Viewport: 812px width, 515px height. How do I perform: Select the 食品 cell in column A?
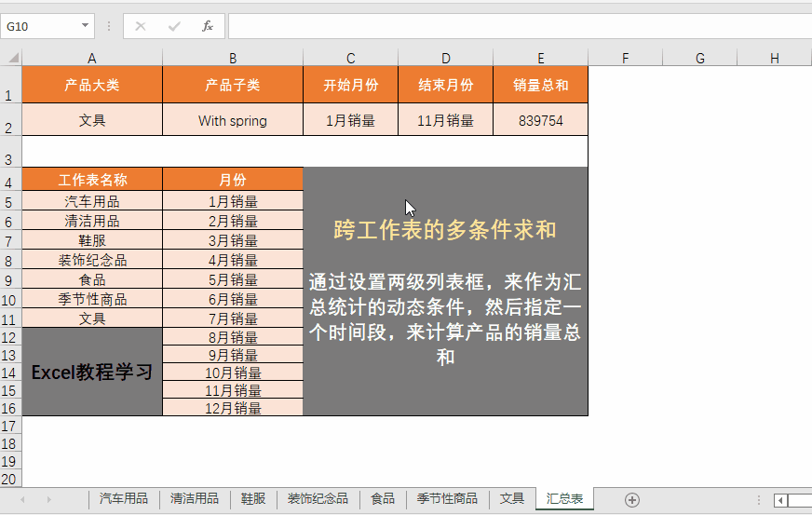pos(92,279)
